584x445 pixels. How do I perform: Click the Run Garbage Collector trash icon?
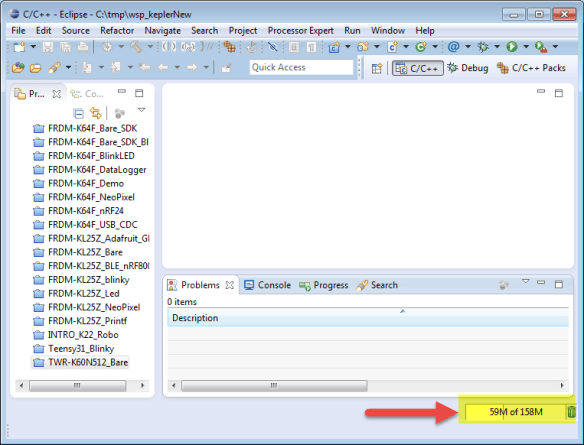coord(571,412)
